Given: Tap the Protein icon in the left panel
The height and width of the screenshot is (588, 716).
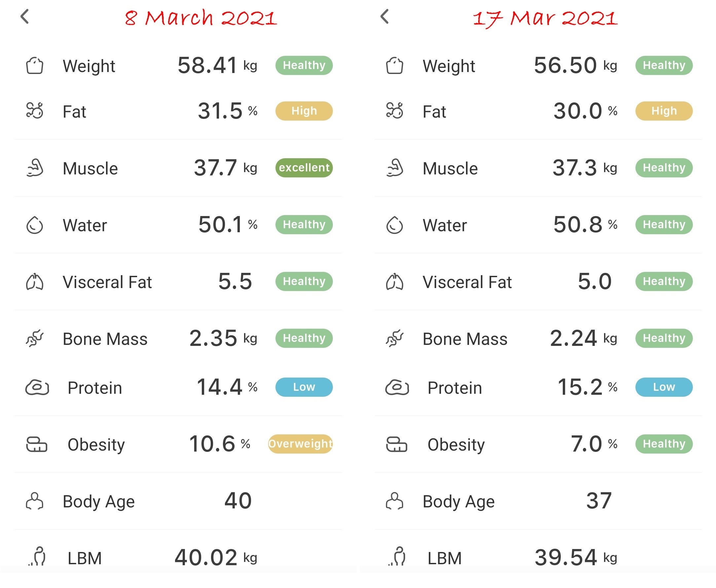Looking at the screenshot, I should pyautogui.click(x=37, y=387).
